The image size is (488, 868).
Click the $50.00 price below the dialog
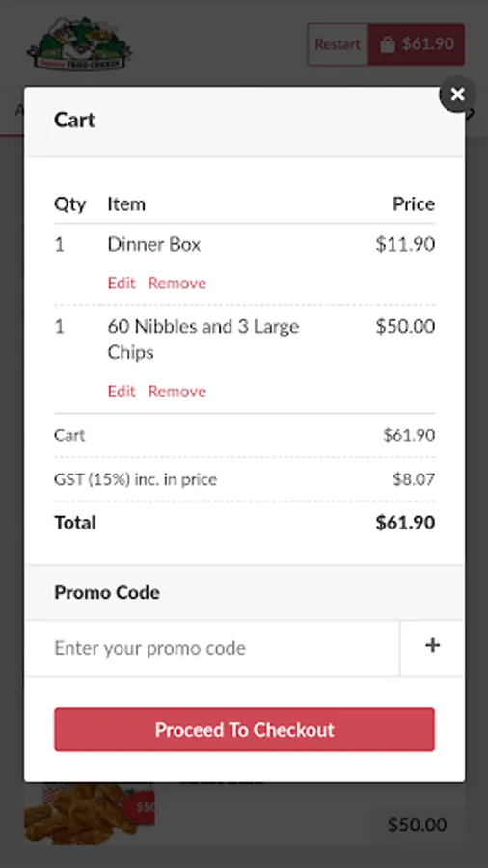point(418,825)
